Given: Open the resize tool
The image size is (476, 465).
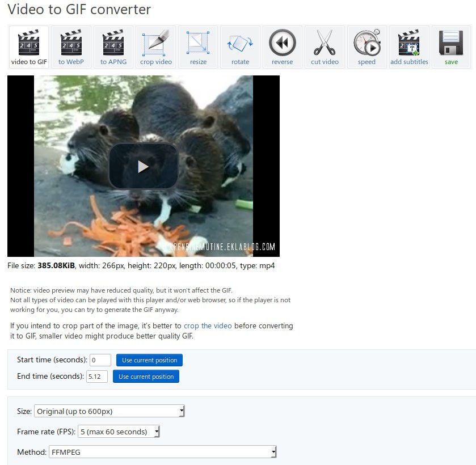Looking at the screenshot, I should point(198,47).
